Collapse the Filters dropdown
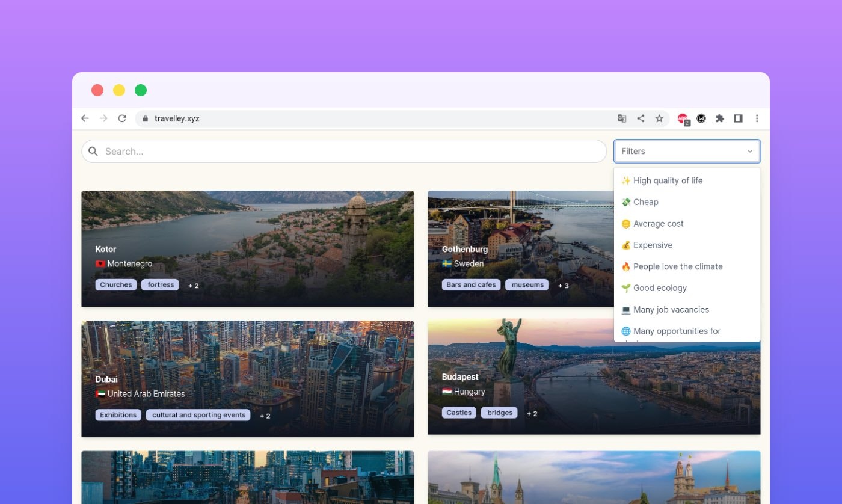This screenshot has height=504, width=842. pos(687,151)
